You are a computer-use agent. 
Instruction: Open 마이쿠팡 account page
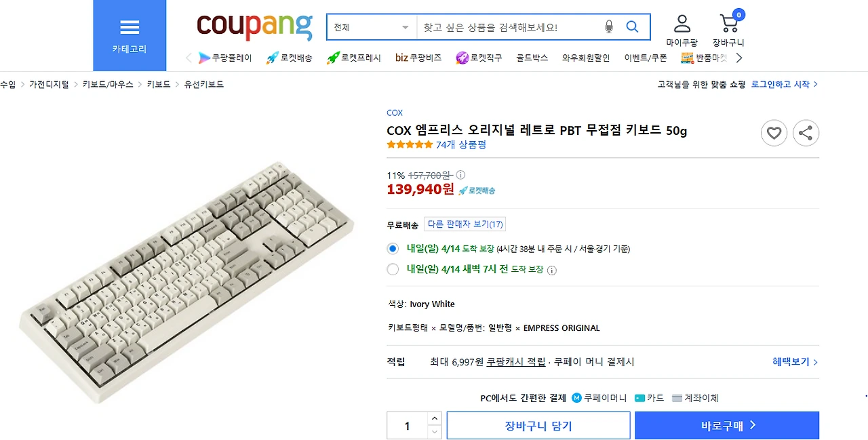point(682,24)
